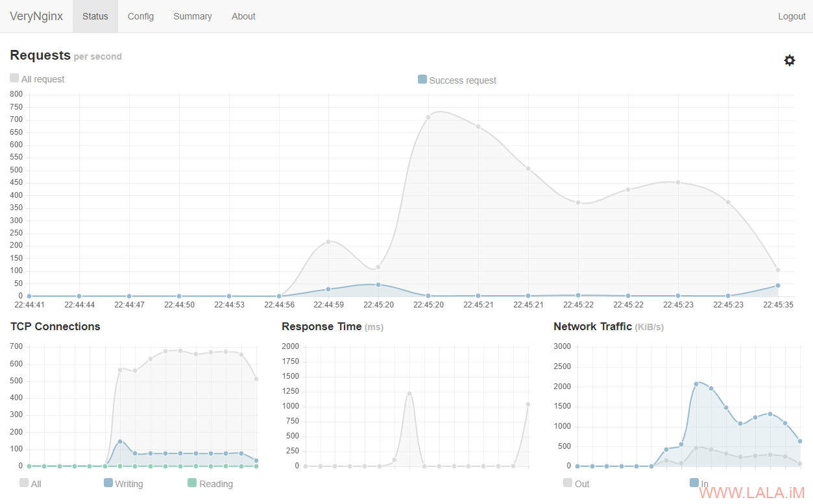This screenshot has width=813, height=504.
Task: Toggle the Reading legend swatch
Action: point(192,483)
